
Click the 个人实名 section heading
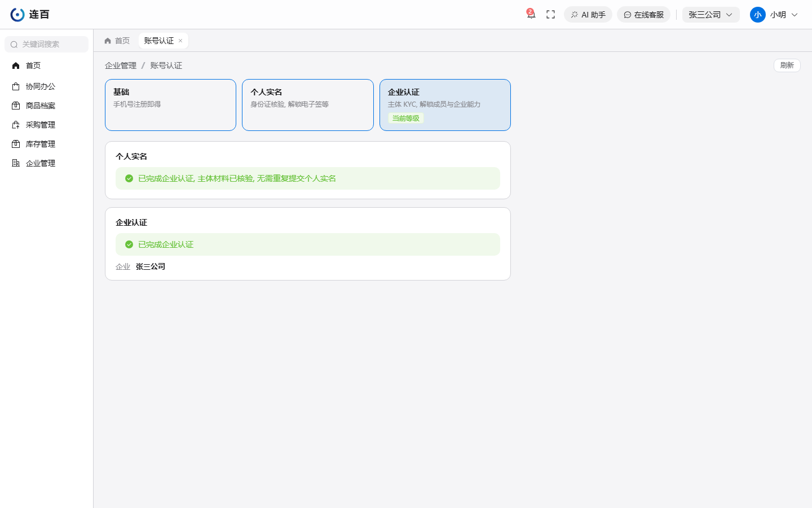coord(131,156)
